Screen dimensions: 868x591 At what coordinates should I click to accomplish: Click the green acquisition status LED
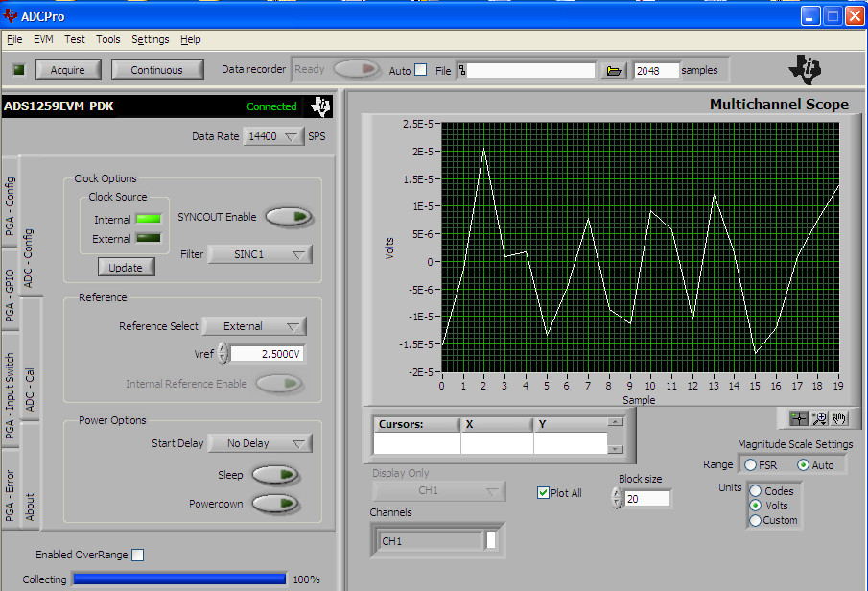(x=19, y=70)
